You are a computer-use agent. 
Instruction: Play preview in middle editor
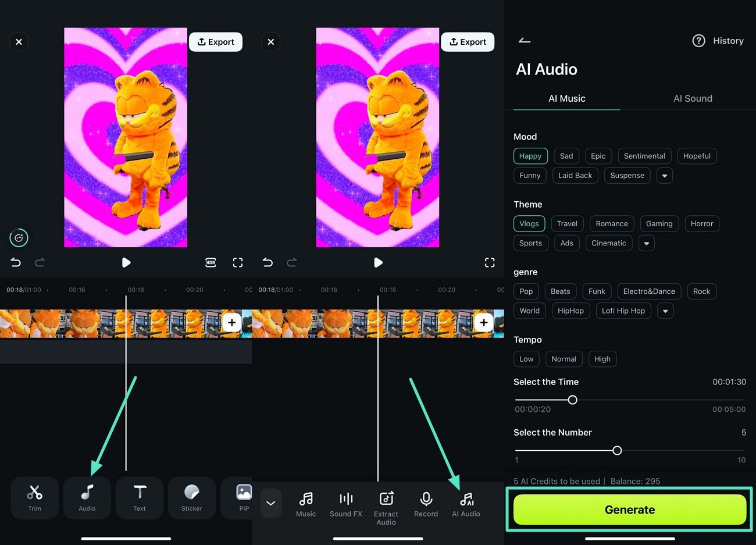[378, 262]
